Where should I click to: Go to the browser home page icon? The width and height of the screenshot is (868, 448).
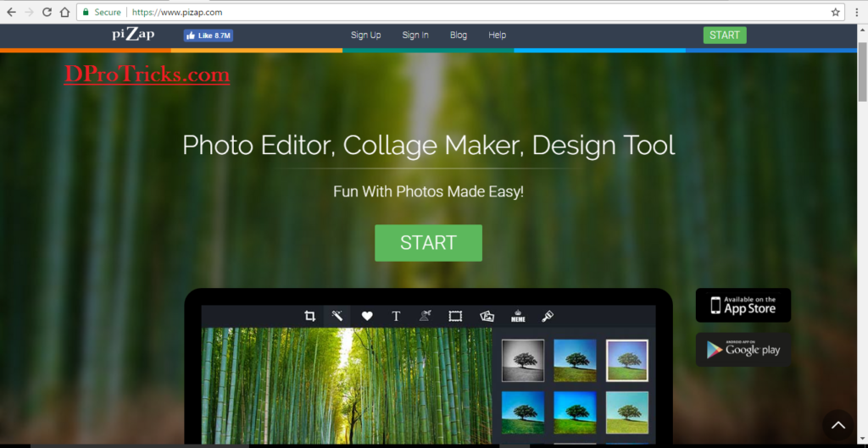tap(64, 12)
